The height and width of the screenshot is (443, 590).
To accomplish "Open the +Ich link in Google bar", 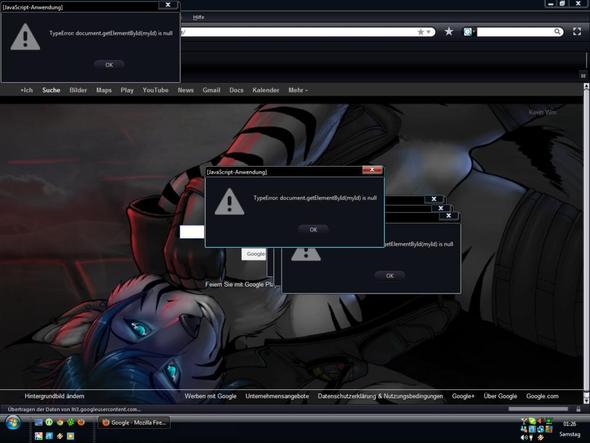I will [26, 90].
